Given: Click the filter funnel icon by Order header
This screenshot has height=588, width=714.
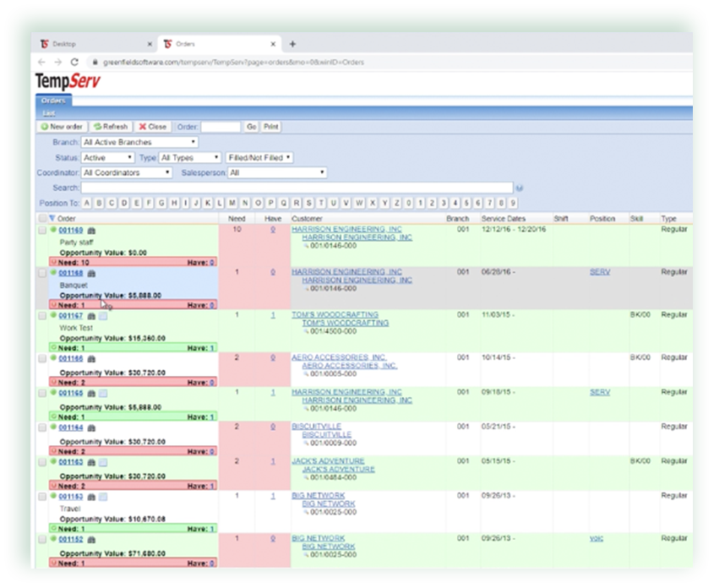Looking at the screenshot, I should click(x=52, y=219).
